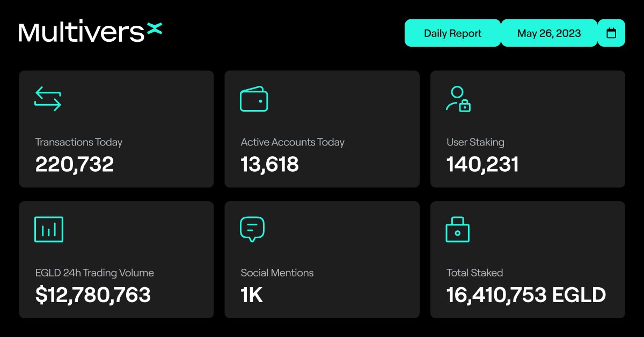Click the 16,410,753 EGLD staked value
Screen dimensions: 644x337
point(526,295)
